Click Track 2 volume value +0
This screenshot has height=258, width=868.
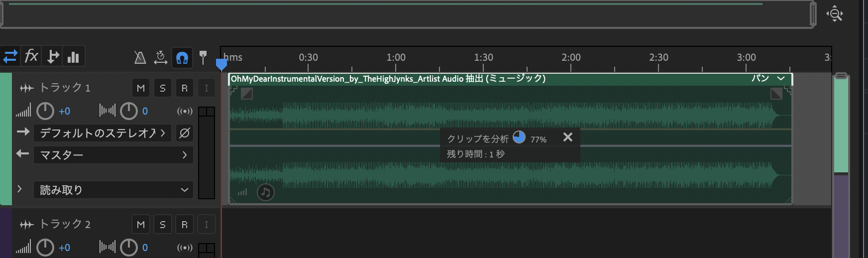64,248
